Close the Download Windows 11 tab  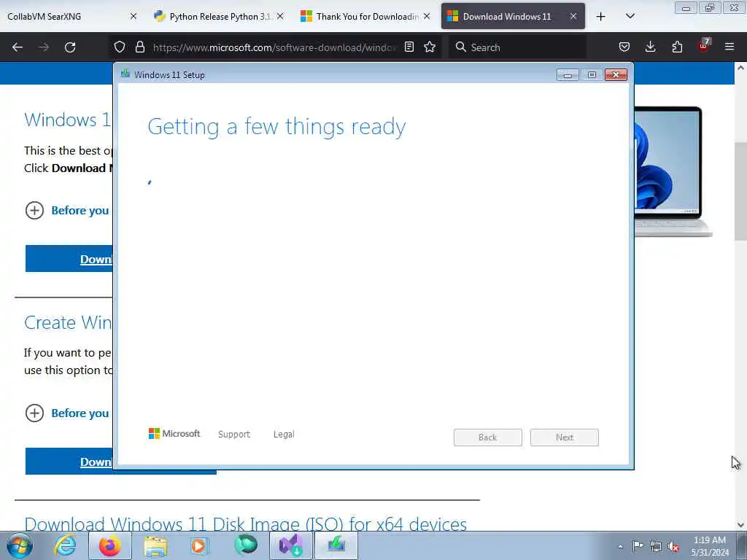pos(573,16)
